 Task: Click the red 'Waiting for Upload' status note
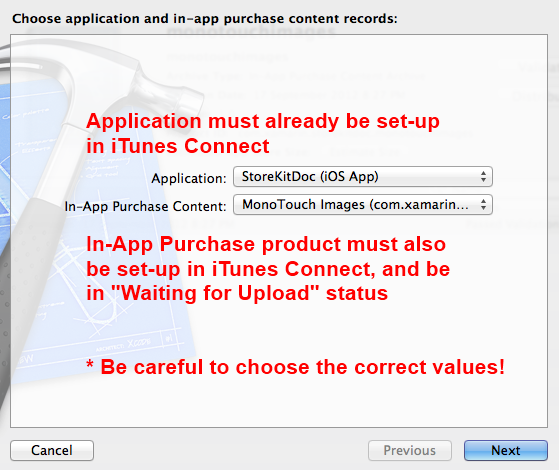click(268, 269)
